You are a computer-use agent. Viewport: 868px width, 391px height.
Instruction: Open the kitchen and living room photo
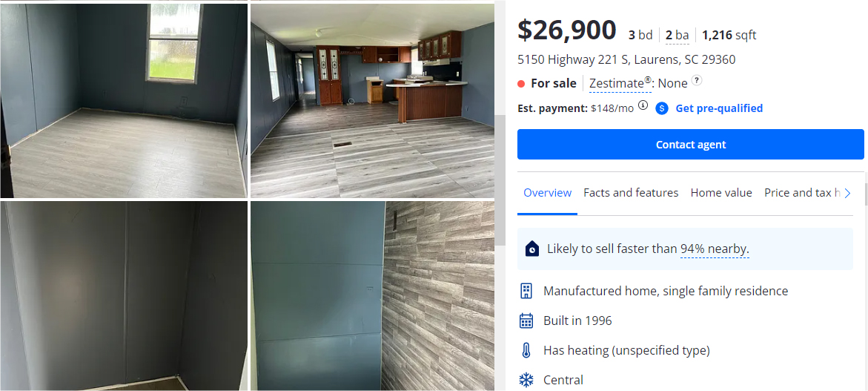pyautogui.click(x=372, y=101)
